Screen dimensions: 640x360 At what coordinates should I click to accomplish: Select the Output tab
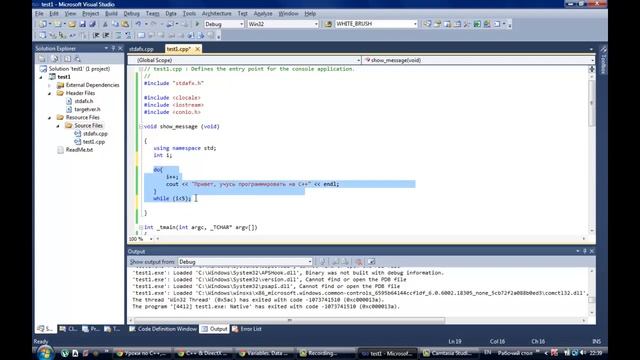point(215,329)
